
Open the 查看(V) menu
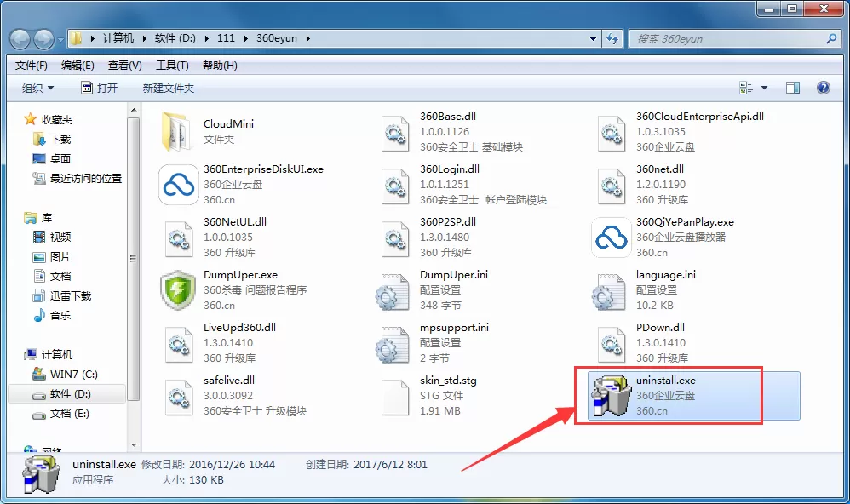(124, 65)
